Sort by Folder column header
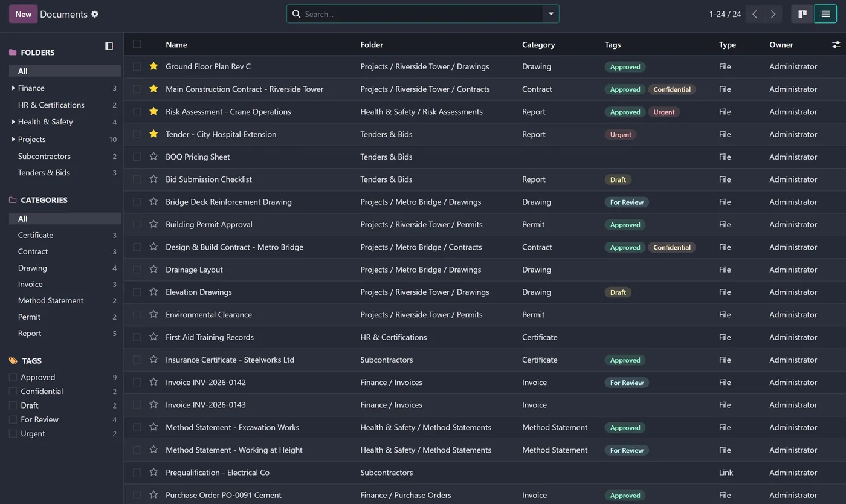846x504 pixels. (372, 45)
